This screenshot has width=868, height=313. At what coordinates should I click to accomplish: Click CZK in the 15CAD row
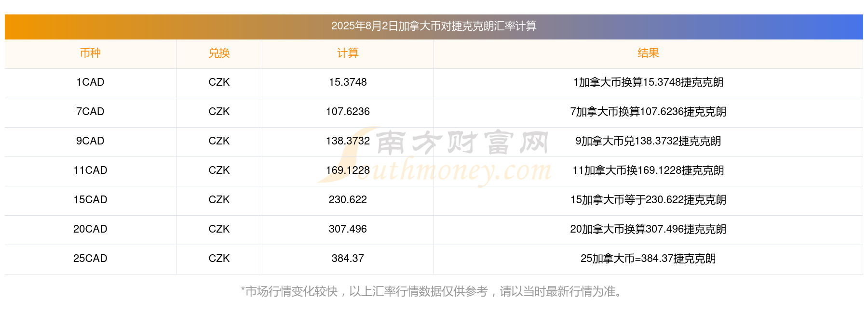pyautogui.click(x=219, y=200)
